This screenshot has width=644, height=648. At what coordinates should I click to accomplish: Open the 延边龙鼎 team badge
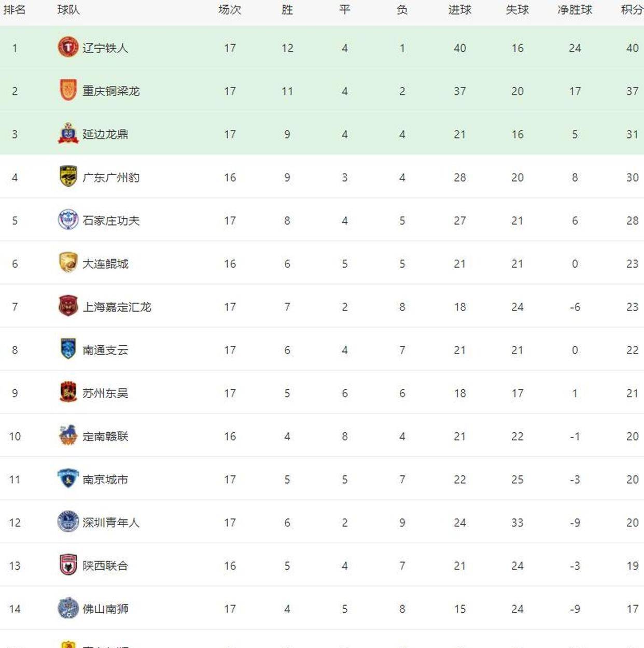coord(68,134)
